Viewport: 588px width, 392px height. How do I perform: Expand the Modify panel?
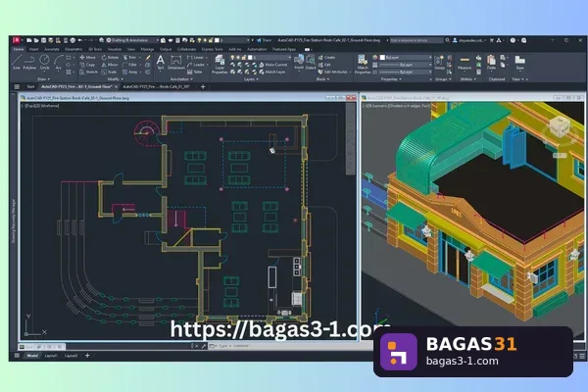pyautogui.click(x=115, y=79)
